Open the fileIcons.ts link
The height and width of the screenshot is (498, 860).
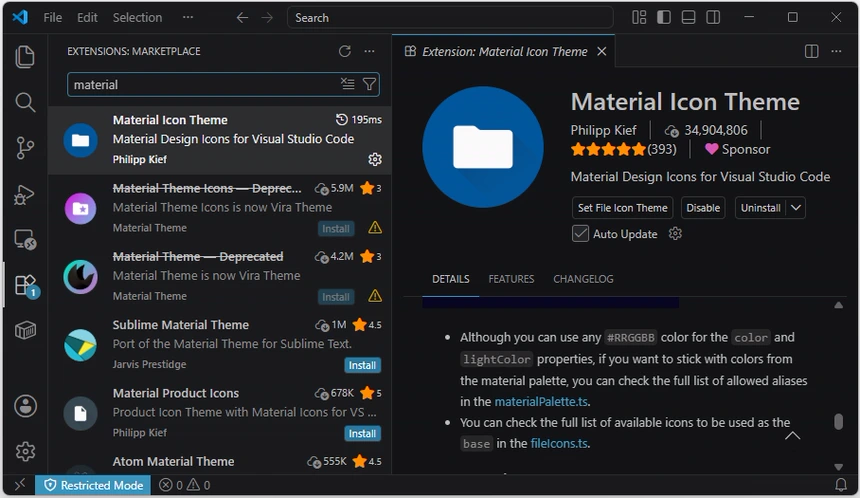559,443
